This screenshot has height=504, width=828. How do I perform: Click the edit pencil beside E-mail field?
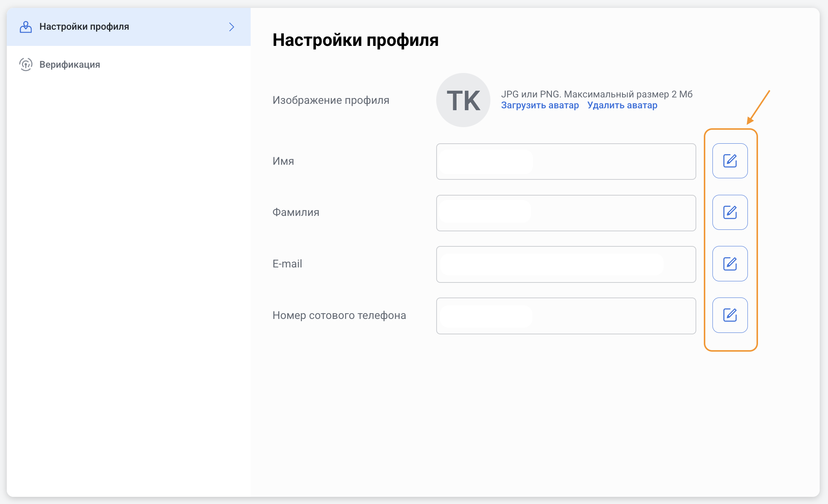[730, 264]
